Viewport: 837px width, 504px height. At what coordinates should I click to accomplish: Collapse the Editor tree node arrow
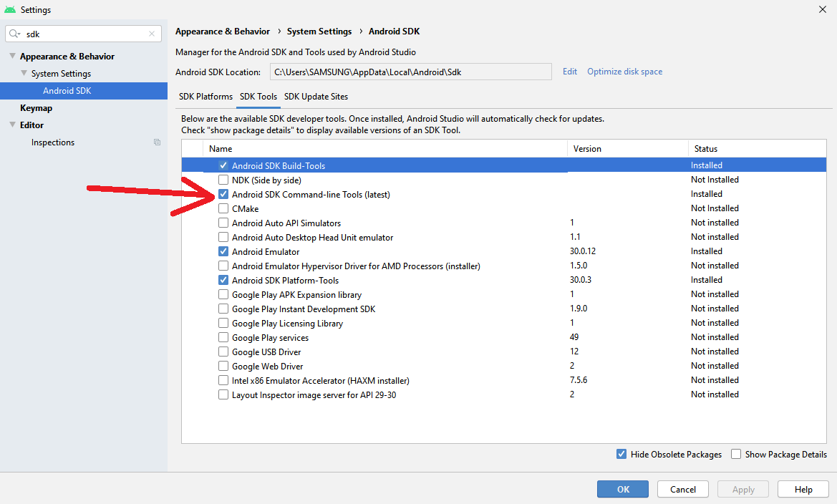click(x=12, y=125)
